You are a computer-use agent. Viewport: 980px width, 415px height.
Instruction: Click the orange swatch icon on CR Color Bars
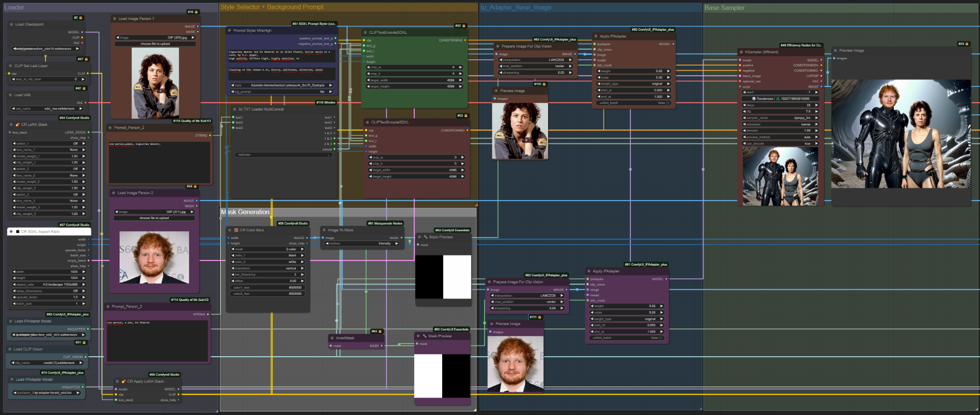[x=236, y=230]
